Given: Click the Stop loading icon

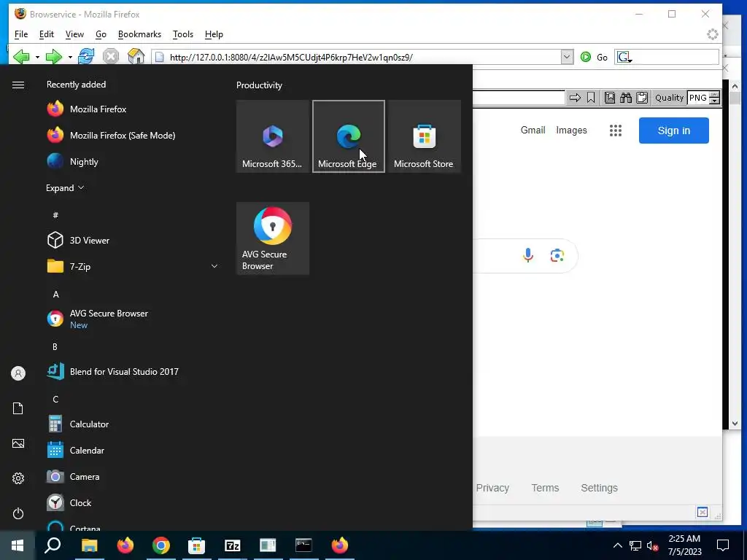Looking at the screenshot, I should [x=111, y=57].
